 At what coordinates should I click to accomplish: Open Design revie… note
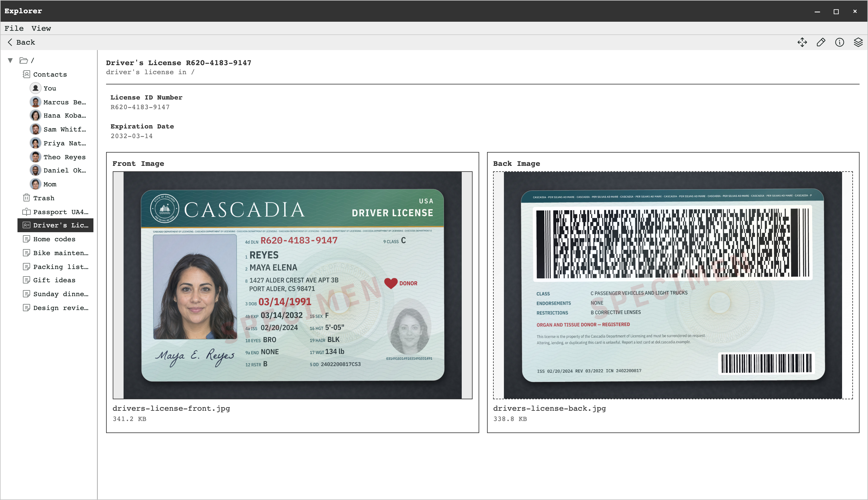[55, 308]
